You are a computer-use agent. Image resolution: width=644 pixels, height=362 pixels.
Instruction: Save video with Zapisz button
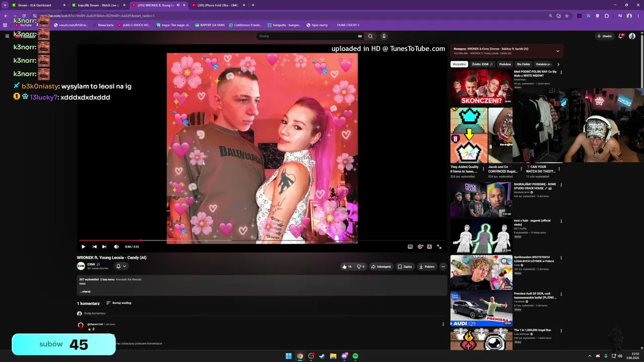[405, 266]
